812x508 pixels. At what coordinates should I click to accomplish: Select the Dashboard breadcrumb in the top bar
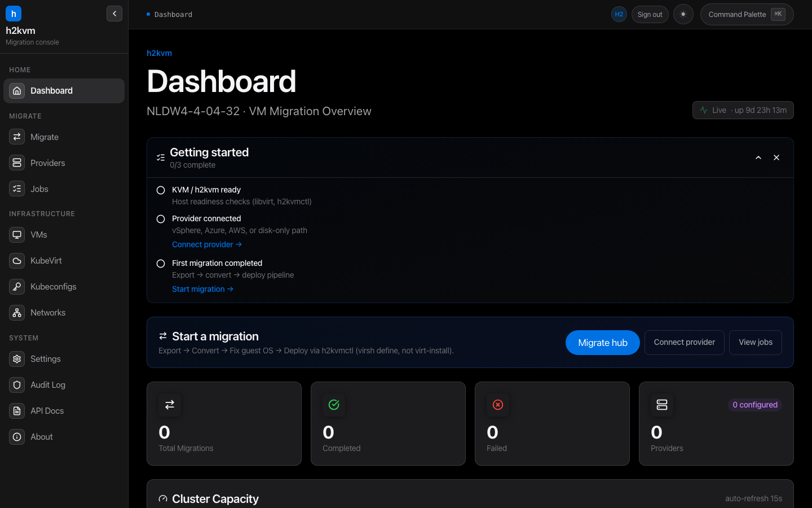tap(173, 15)
